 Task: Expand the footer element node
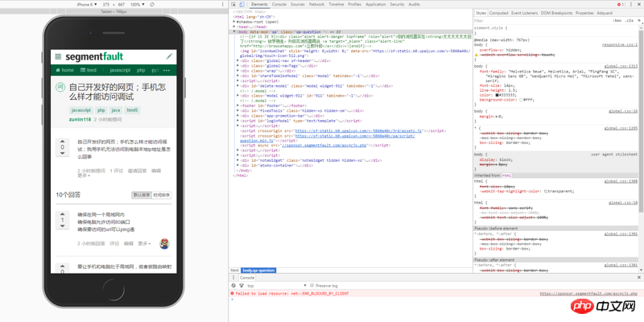pos(238,105)
